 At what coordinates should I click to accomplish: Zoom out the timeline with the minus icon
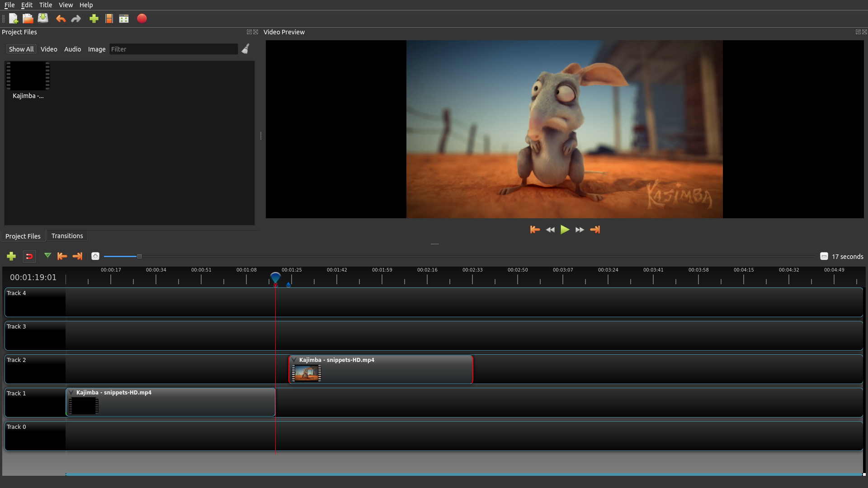[824, 256]
